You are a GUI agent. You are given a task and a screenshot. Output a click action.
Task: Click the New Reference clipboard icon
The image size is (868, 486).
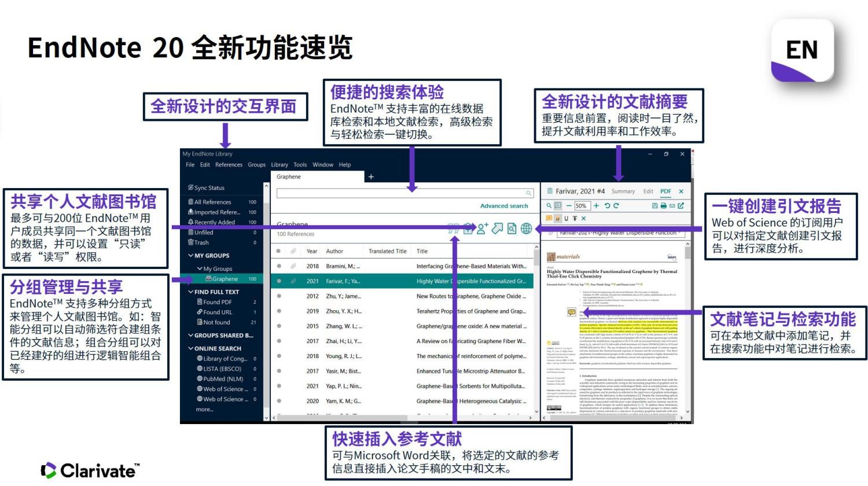click(x=468, y=229)
